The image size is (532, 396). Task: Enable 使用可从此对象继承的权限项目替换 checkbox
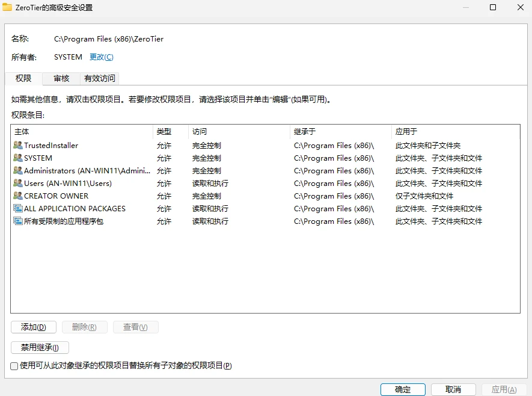(14, 366)
